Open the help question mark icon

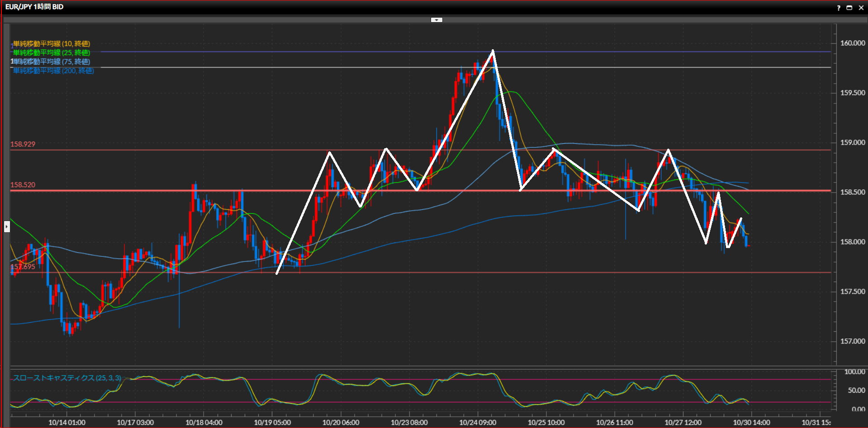click(839, 8)
